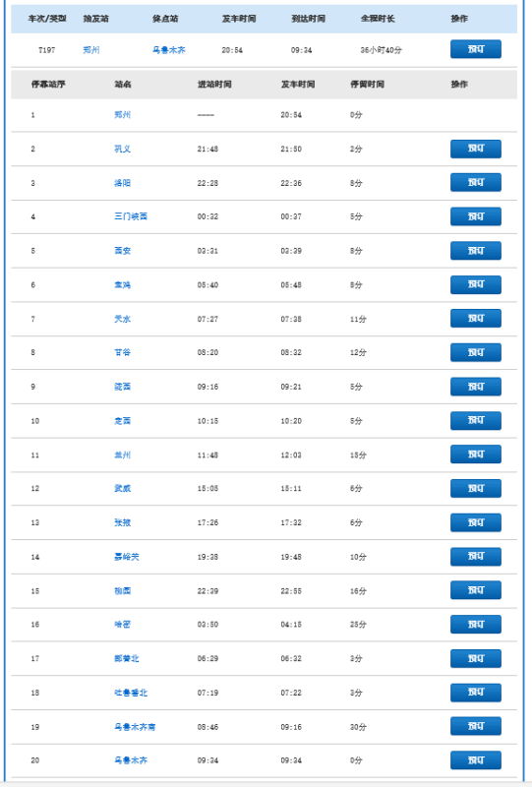The height and width of the screenshot is (787, 532).
Task: Select the 西安 station name link
Action: 123,251
